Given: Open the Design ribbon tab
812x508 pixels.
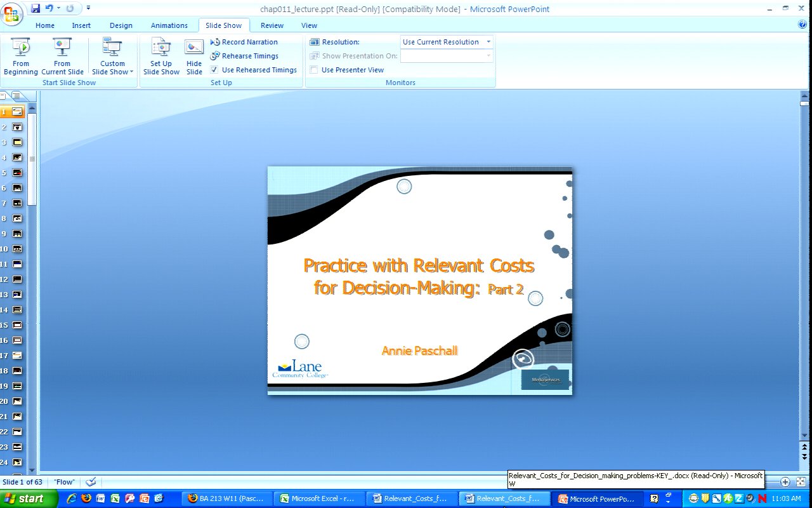Looking at the screenshot, I should 121,25.
